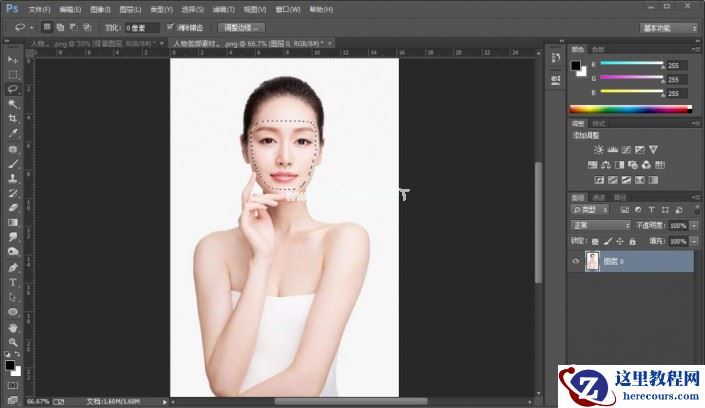The height and width of the screenshot is (408, 705).
Task: Switch to the Channels tab
Action: coord(599,197)
